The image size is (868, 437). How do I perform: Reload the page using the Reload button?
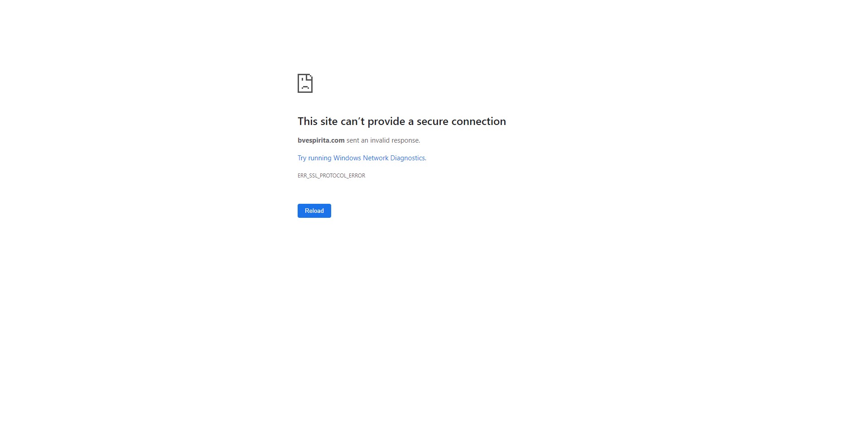[x=314, y=211]
